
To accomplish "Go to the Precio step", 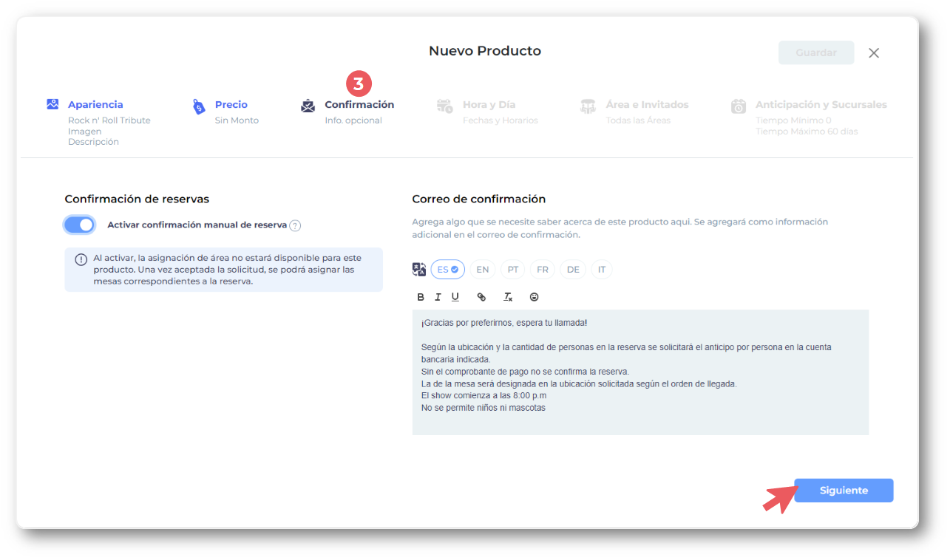I will pyautogui.click(x=231, y=105).
